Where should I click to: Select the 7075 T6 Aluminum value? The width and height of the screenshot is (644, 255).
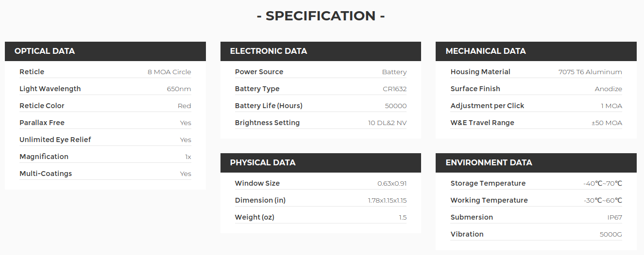click(590, 72)
